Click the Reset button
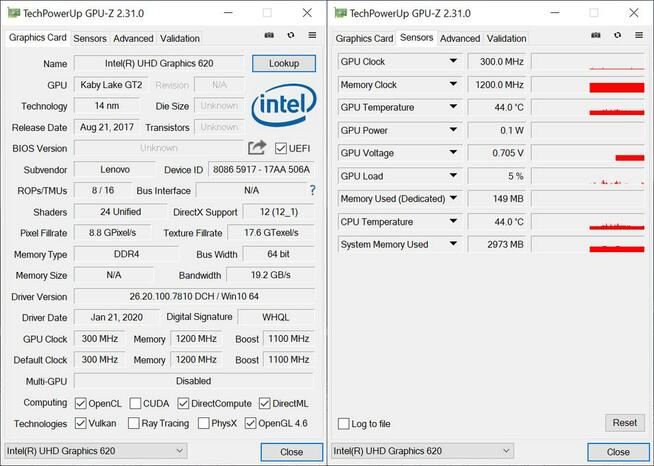This screenshot has width=654, height=466. (x=624, y=423)
